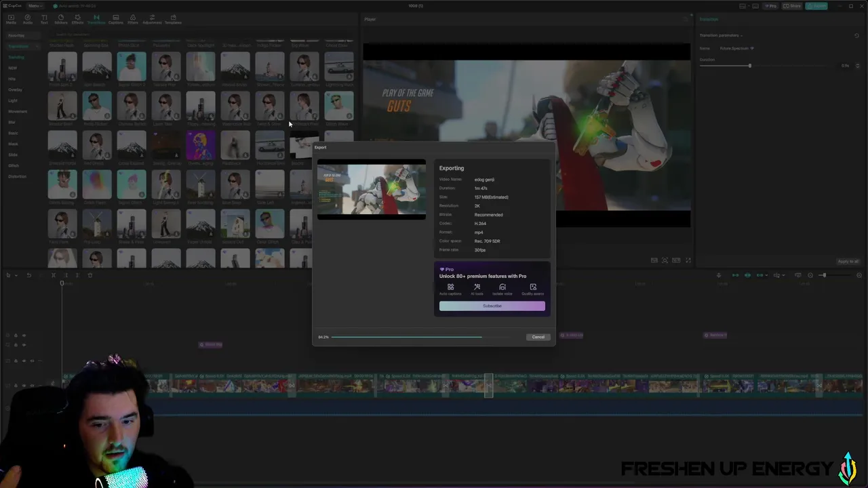Collapse the Transitions category expander
This screenshot has height=488, width=868.
(x=37, y=46)
